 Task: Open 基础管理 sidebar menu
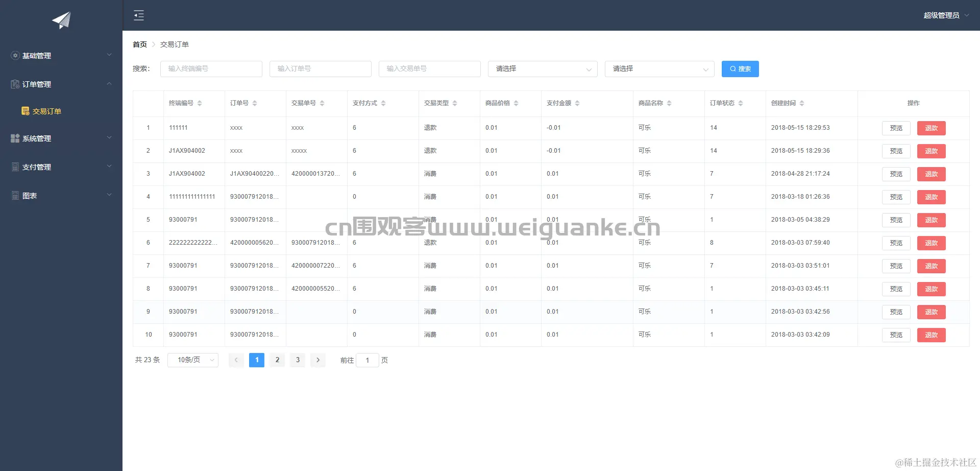(x=61, y=56)
